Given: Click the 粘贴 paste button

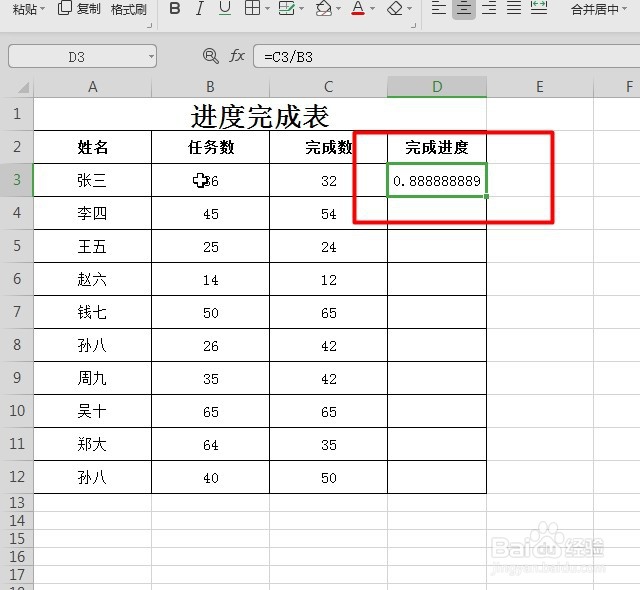Looking at the screenshot, I should pyautogui.click(x=24, y=9).
